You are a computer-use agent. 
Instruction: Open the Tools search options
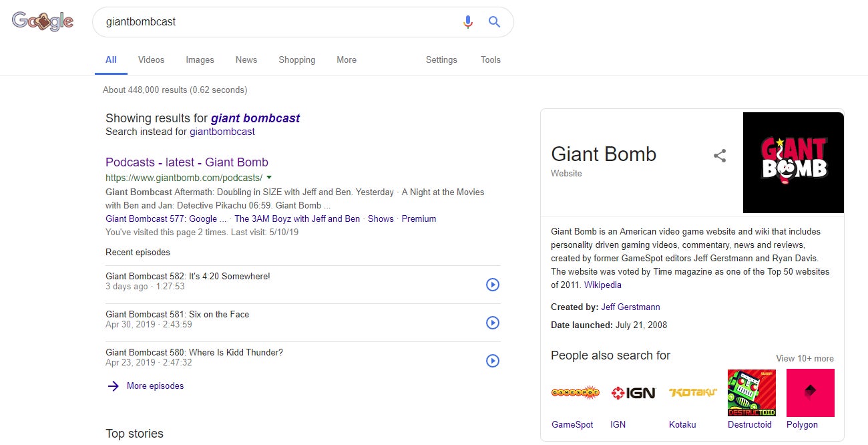(490, 60)
